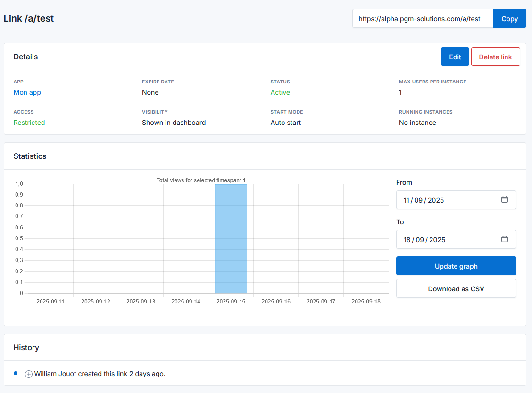The width and height of the screenshot is (532, 393).
Task: Update the statistics graph
Action: pos(456,266)
